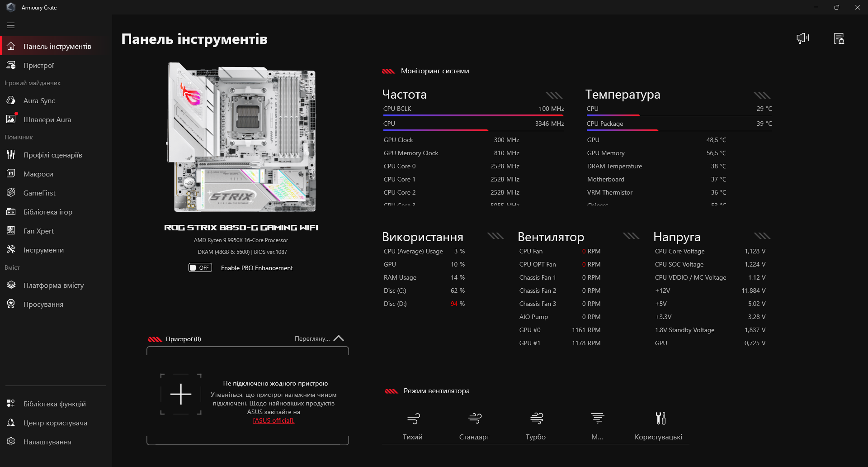
Task: Click the Пристрої sidebar icon
Action: click(x=11, y=65)
